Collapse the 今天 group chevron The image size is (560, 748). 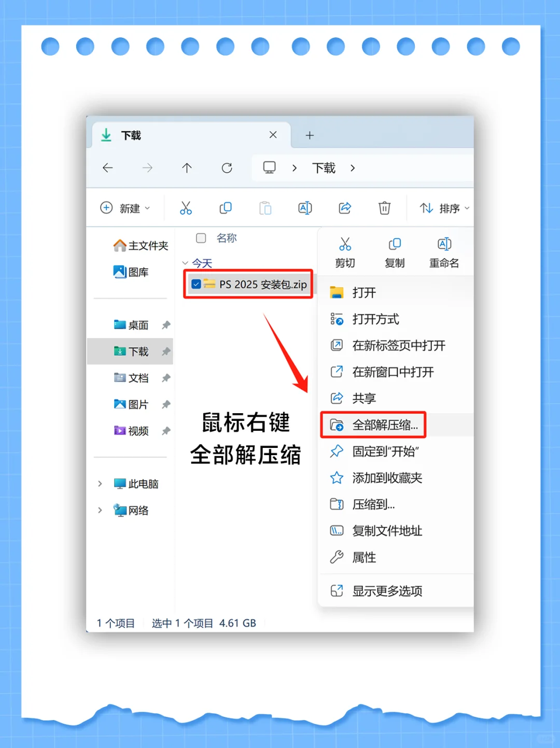[185, 263]
